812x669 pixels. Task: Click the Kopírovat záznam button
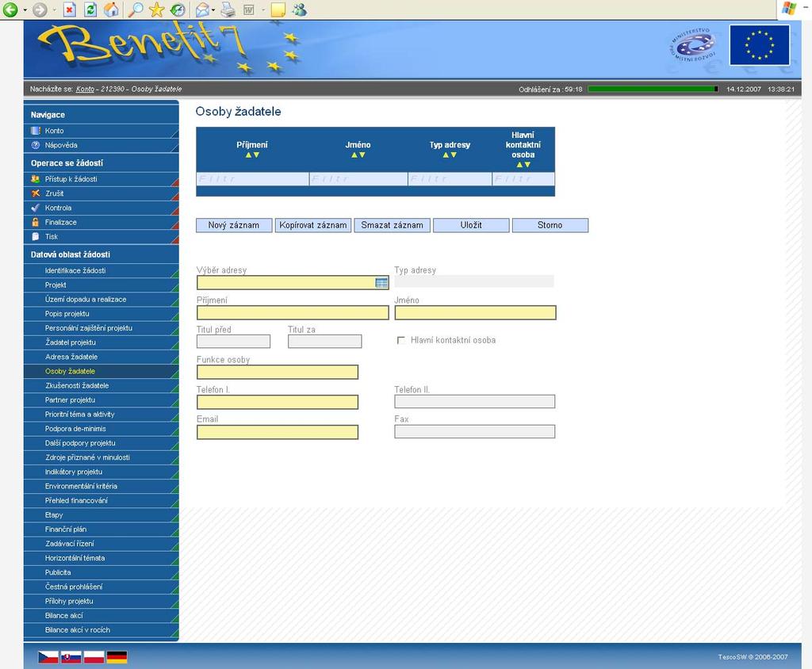point(313,225)
